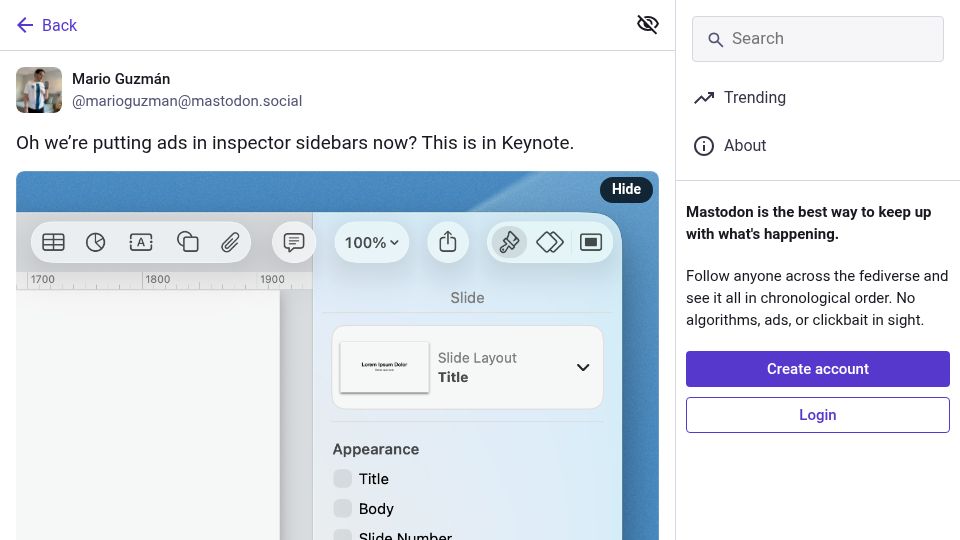Click the Comment bubble icon in Keynote toolbar
960x540 pixels.
(294, 242)
